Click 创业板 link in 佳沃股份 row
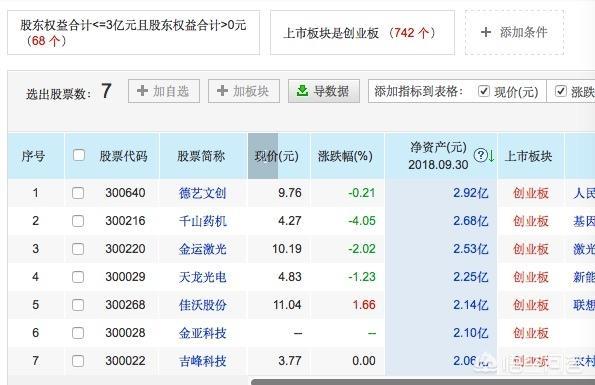This screenshot has width=595, height=385. 531,305
